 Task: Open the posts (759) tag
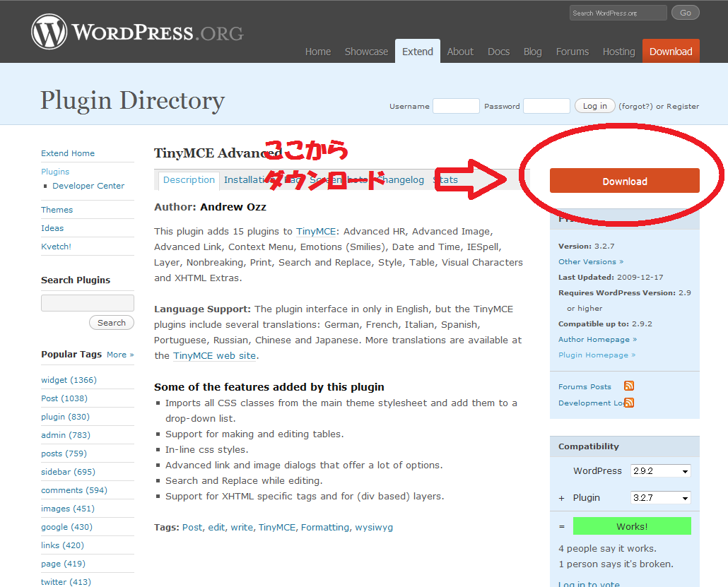[64, 453]
